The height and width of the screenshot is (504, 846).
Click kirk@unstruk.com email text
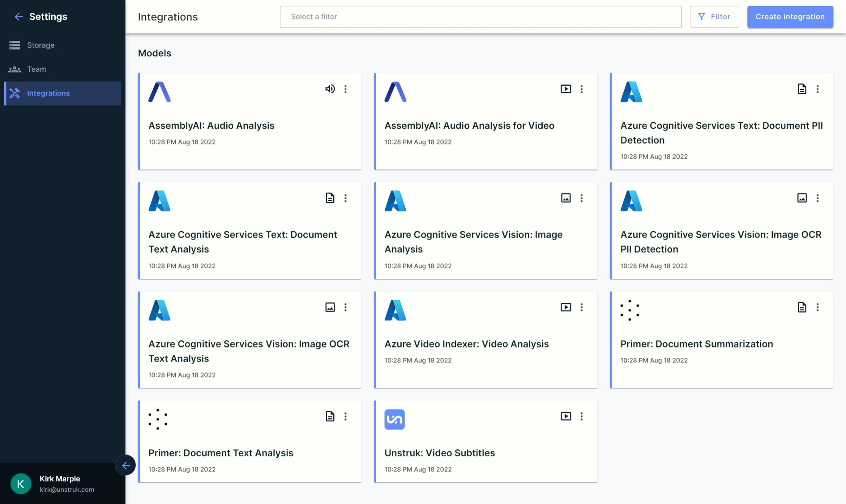coord(67,490)
